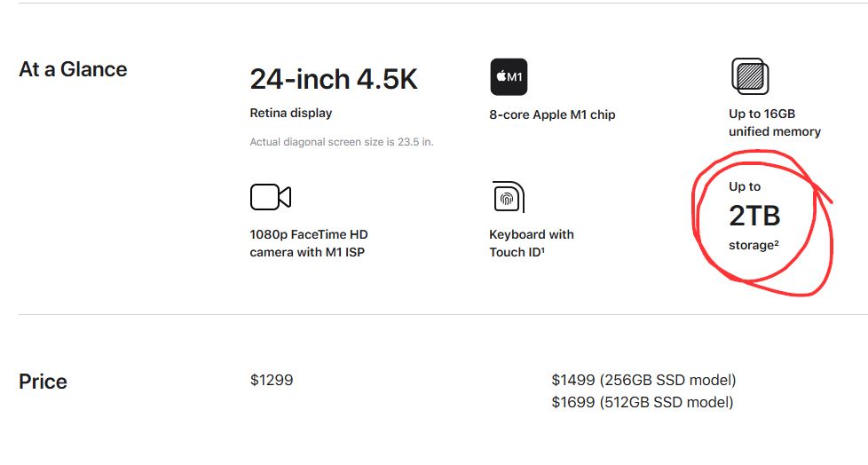The width and height of the screenshot is (868, 465).
Task: Click the Up to 16GB unified memory text
Action: [x=775, y=122]
